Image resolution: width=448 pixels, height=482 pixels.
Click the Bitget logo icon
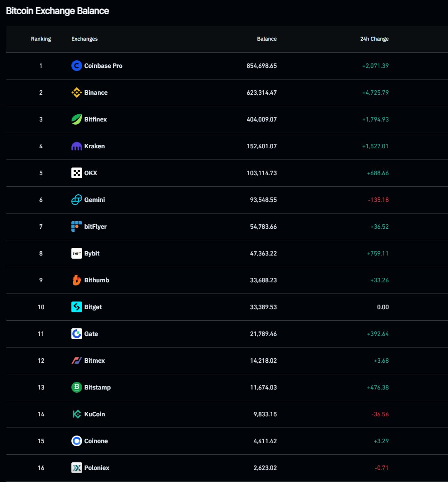(x=76, y=307)
